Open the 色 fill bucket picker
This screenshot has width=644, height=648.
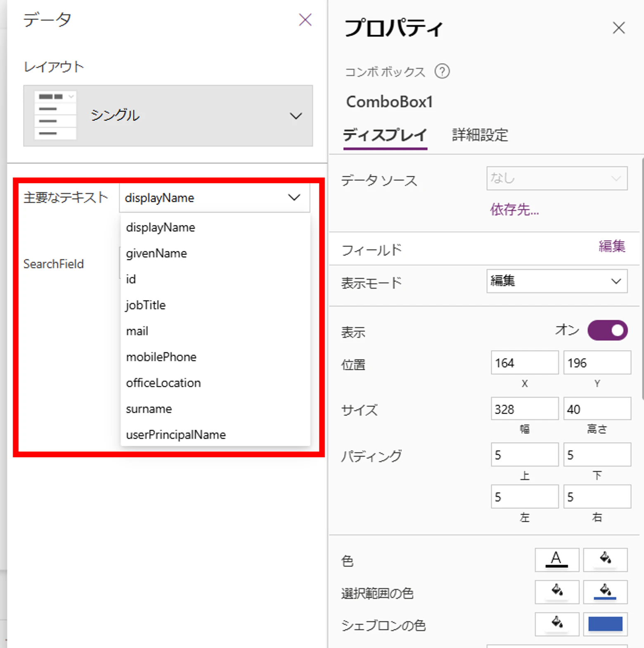(605, 560)
